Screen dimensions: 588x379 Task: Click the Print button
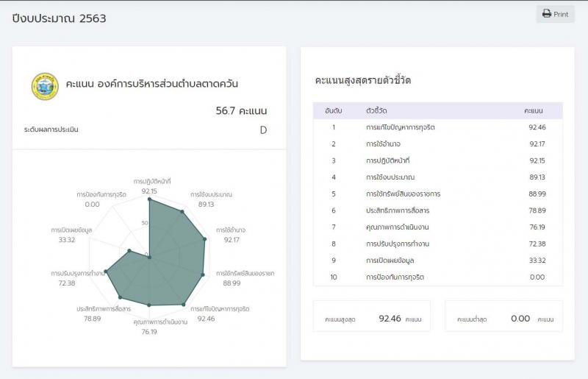(x=555, y=14)
